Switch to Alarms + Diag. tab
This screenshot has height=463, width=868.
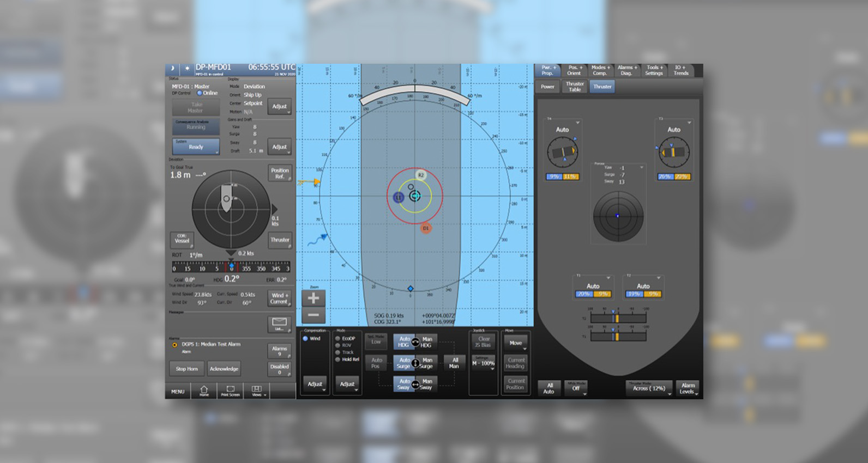click(x=626, y=70)
